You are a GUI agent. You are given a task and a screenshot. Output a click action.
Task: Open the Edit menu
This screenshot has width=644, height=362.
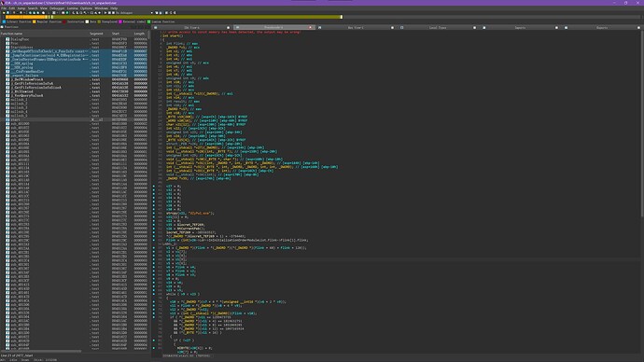(x=12, y=8)
